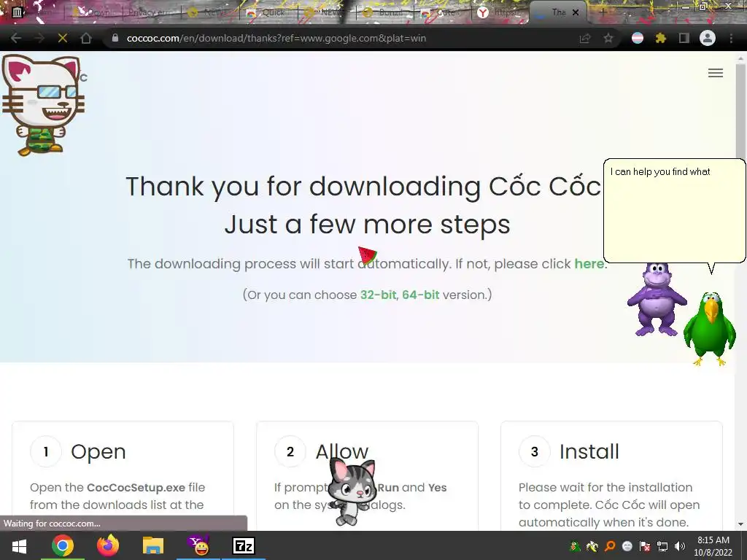The image size is (747, 560).
Task: Click the 'Thank you for downloading Cốc Cốc' heading
Action: pos(363,186)
